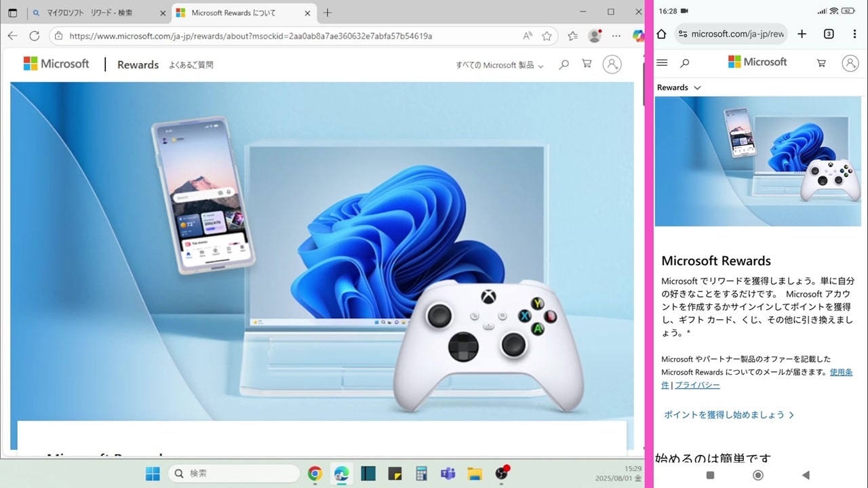This screenshot has height=488, width=868.
Task: Tap Android back triangle button
Action: pos(806,475)
